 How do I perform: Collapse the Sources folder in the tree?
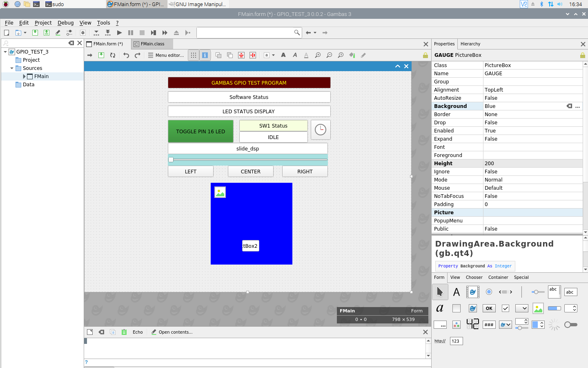[x=12, y=68]
